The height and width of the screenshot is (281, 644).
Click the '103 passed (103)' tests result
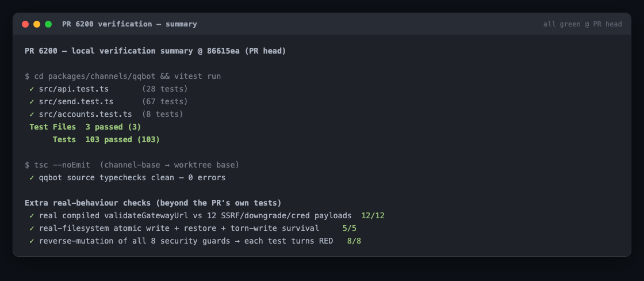pos(122,140)
